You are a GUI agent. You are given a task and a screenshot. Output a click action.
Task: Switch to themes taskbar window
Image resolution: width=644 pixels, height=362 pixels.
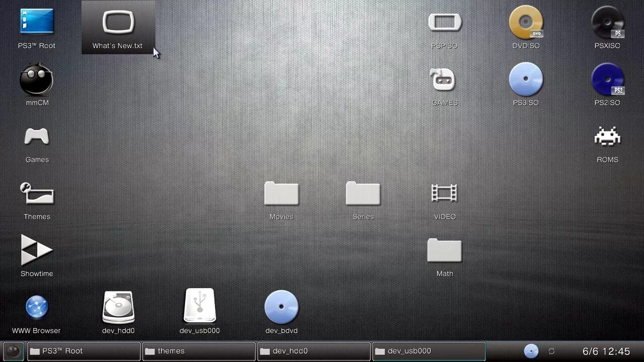tap(199, 351)
